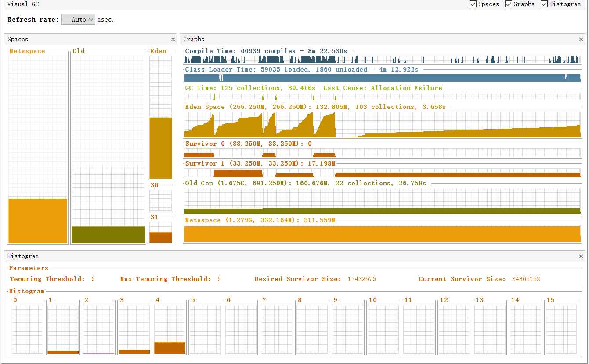
Task: Close the Graphs panel
Action: pos(581,39)
